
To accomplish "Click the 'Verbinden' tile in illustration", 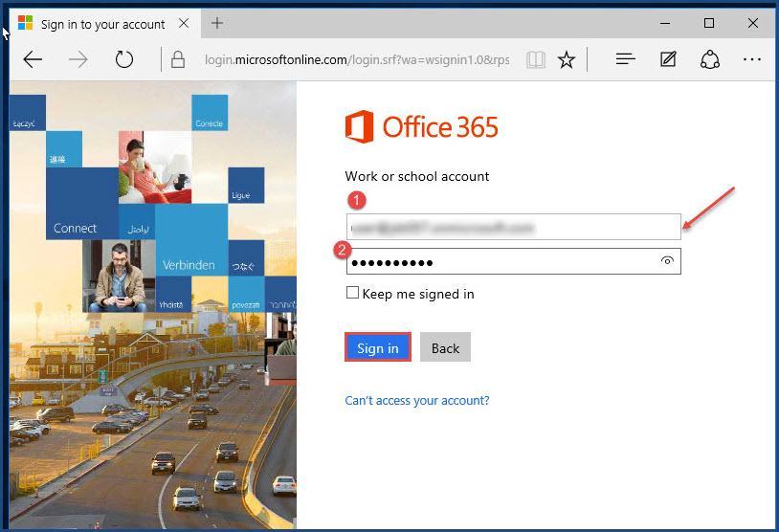I will pos(191,240).
